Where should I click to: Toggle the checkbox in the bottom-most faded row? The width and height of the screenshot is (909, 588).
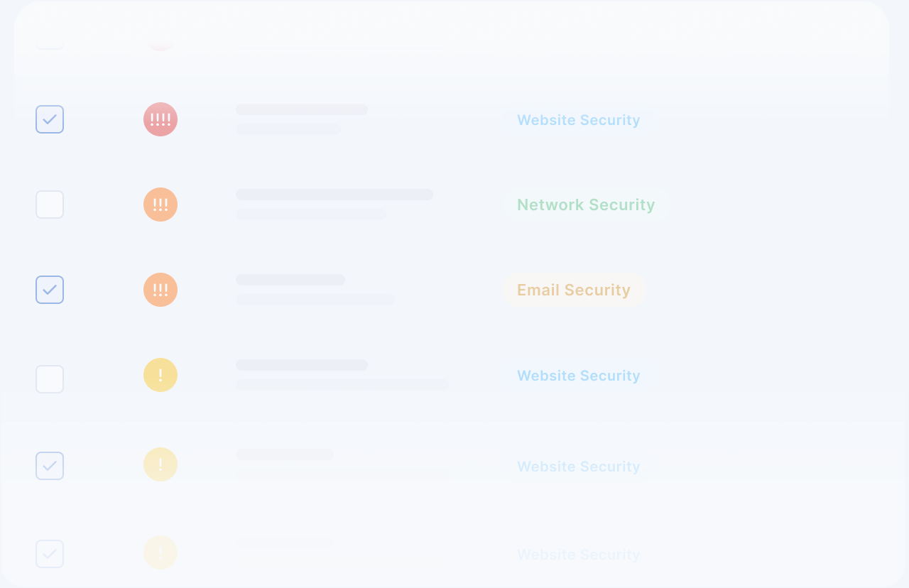coord(50,554)
